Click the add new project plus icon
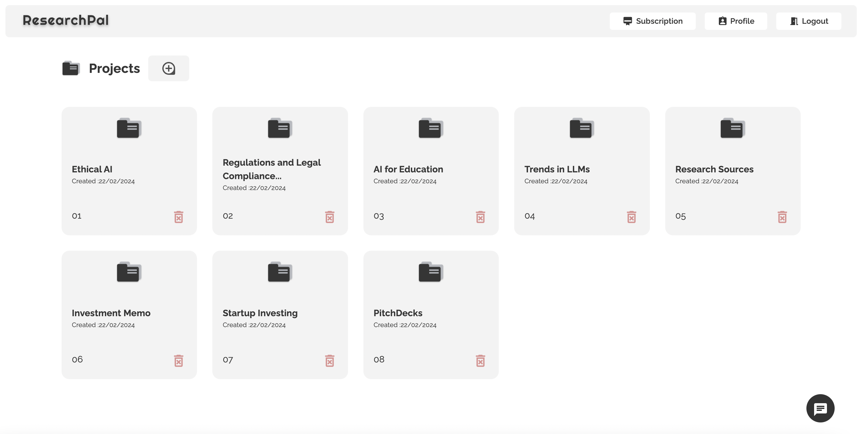Viewport: 868px width, 434px height. [x=168, y=68]
